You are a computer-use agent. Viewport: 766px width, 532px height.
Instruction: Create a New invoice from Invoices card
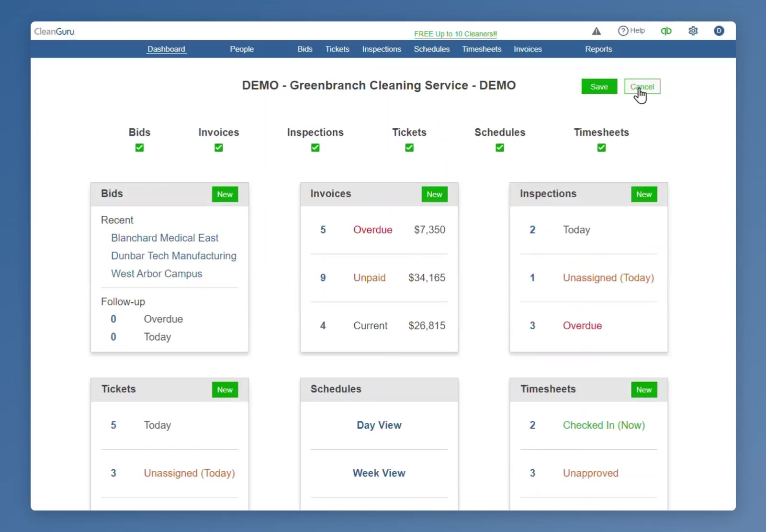[x=434, y=194]
